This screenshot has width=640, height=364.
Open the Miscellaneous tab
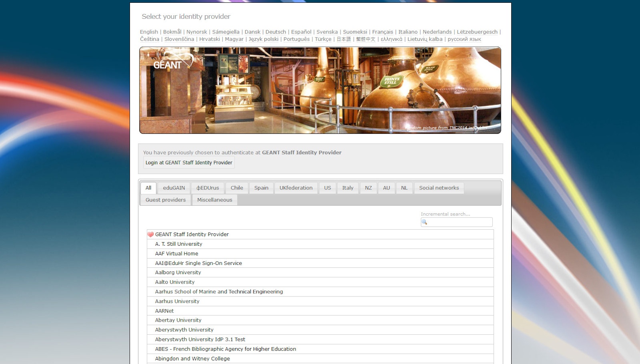(215, 200)
